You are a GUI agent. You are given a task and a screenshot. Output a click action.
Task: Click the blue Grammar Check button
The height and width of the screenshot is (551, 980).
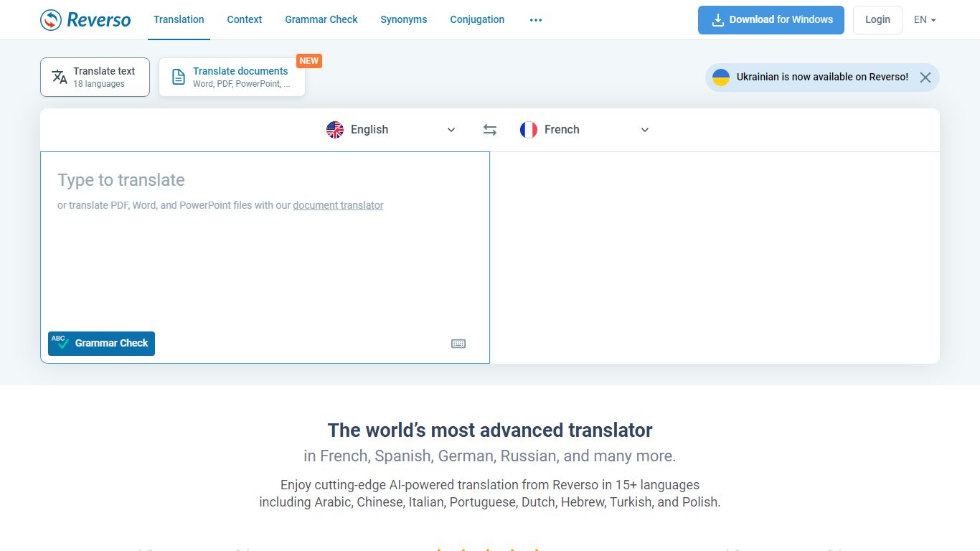click(101, 343)
